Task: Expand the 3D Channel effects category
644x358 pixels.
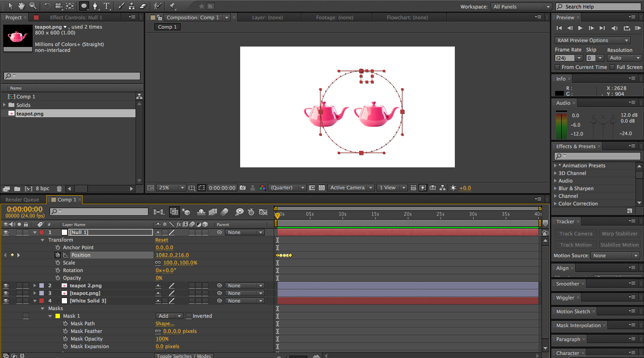Action: click(x=555, y=173)
